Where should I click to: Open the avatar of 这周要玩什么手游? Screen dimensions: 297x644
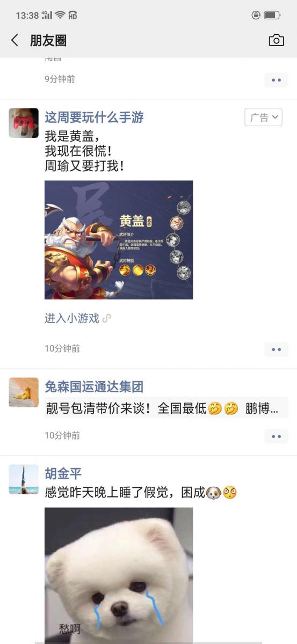pos(24,123)
